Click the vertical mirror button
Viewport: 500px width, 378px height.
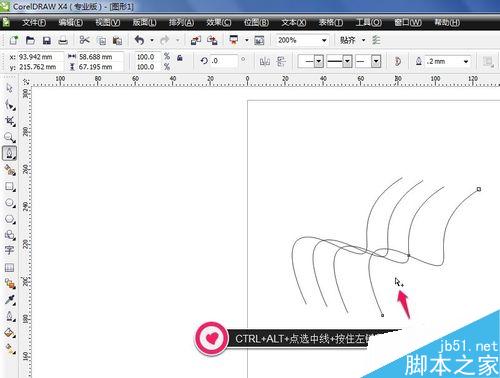click(x=281, y=61)
